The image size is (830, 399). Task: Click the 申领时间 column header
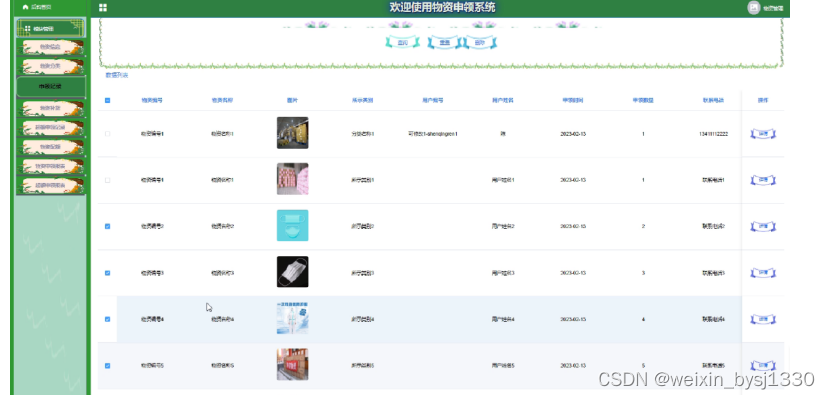573,100
